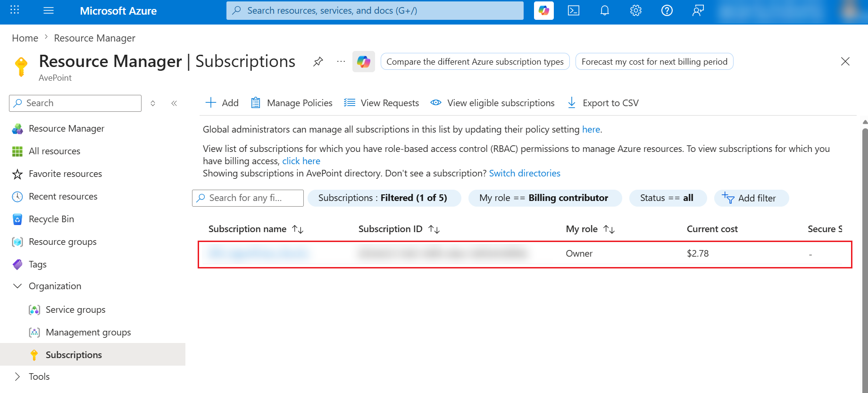Click the Copilot icon beside suggestion chips
The height and width of the screenshot is (393, 868).
click(363, 61)
